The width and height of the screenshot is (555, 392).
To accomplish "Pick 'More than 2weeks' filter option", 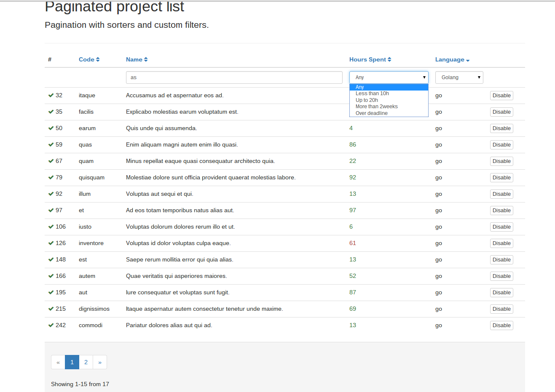I will 376,107.
